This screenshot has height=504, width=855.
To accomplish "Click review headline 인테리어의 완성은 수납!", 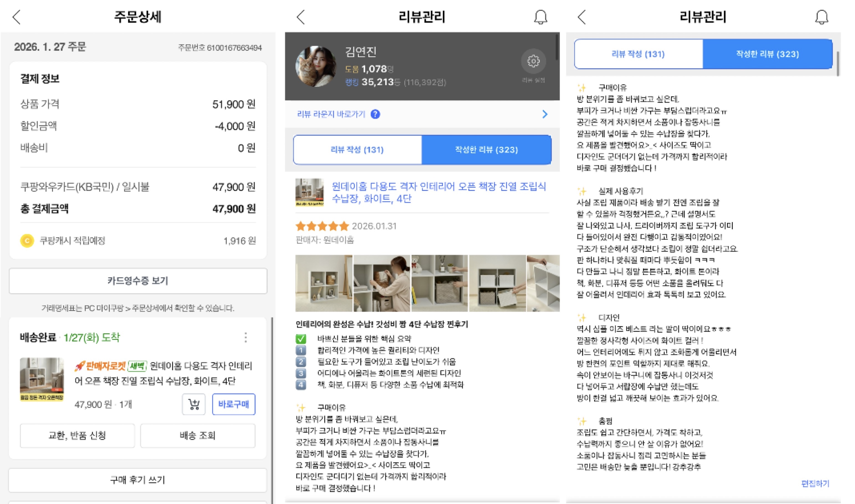I will 382,324.
